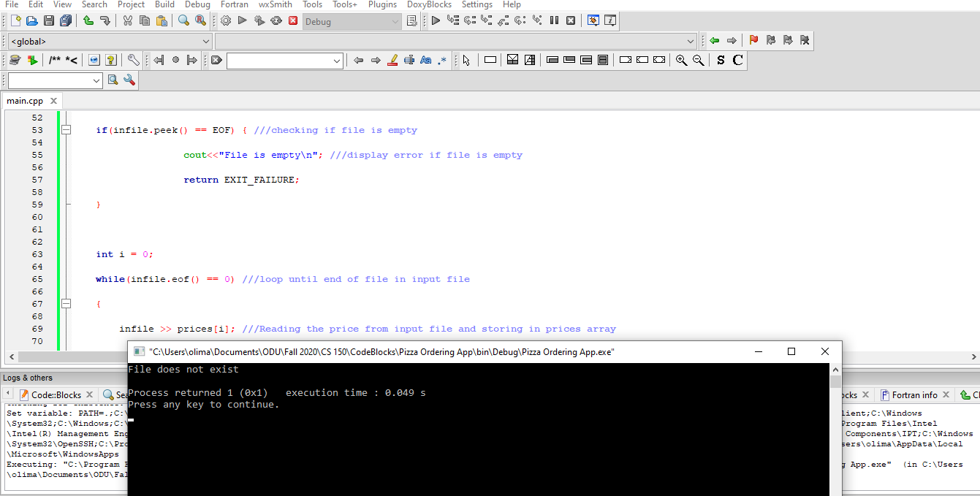This screenshot has width=980, height=496.
Task: Jump back with green arrow
Action: pos(714,40)
